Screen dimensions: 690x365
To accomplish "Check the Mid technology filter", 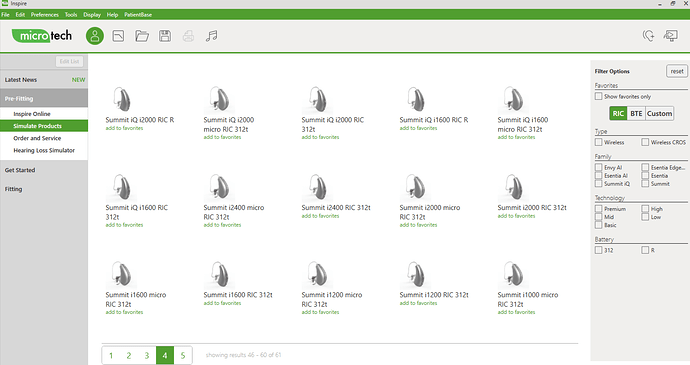I will (x=598, y=217).
